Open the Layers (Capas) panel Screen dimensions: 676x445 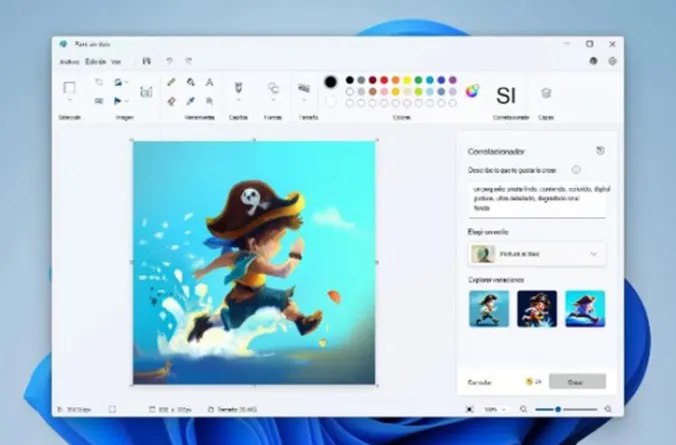546,93
